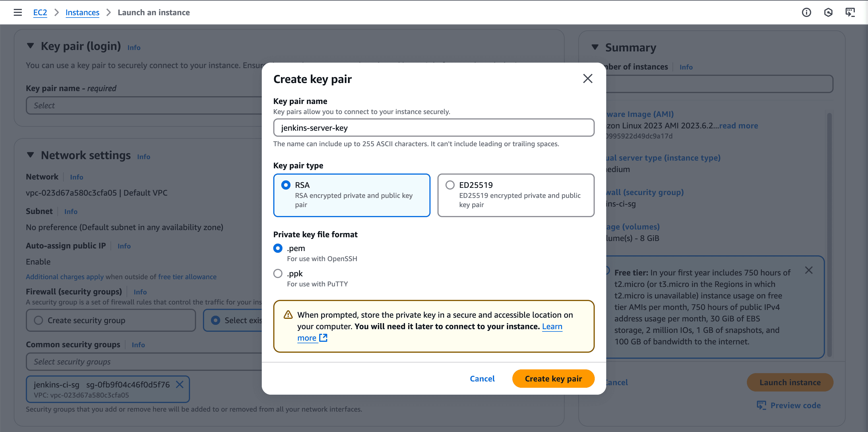Close the Create key pair dialog
Screen dimensions: 868x432
click(x=588, y=79)
